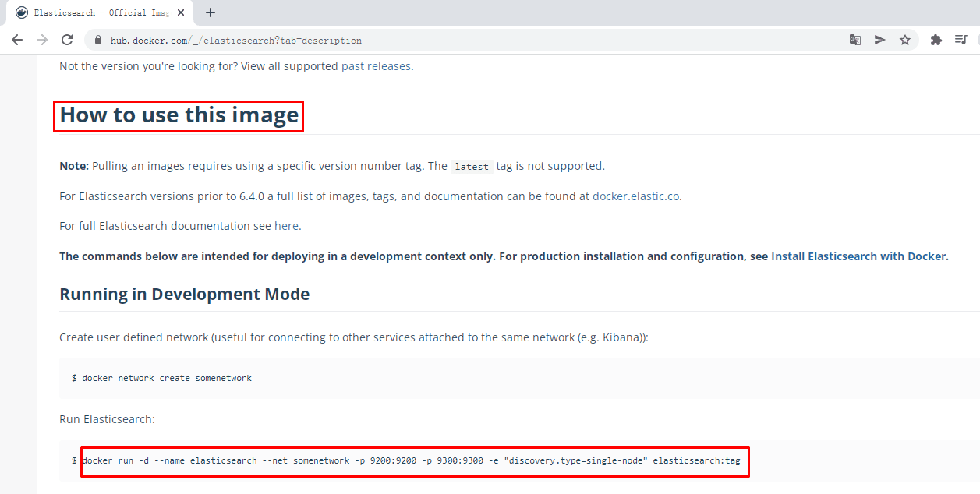Viewport: 980px width, 494px height.
Task: Open 'Install Elasticsearch with Docker' link
Action: pos(858,256)
